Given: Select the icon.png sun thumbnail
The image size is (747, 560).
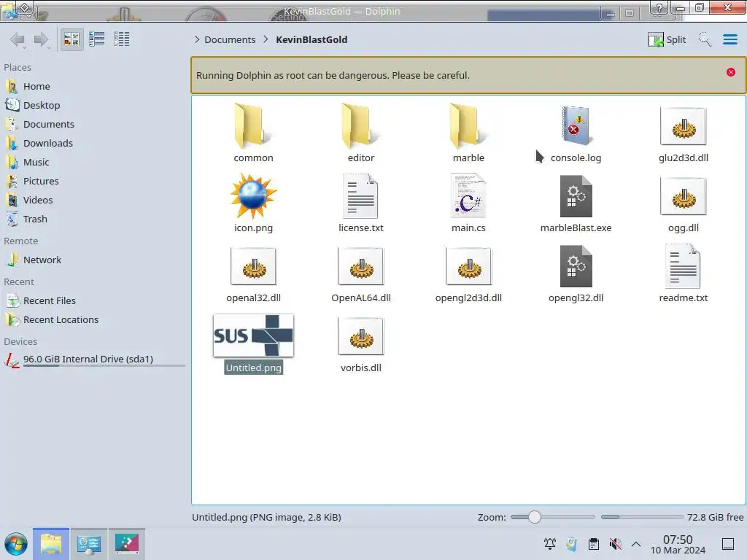Looking at the screenshot, I should [x=253, y=196].
